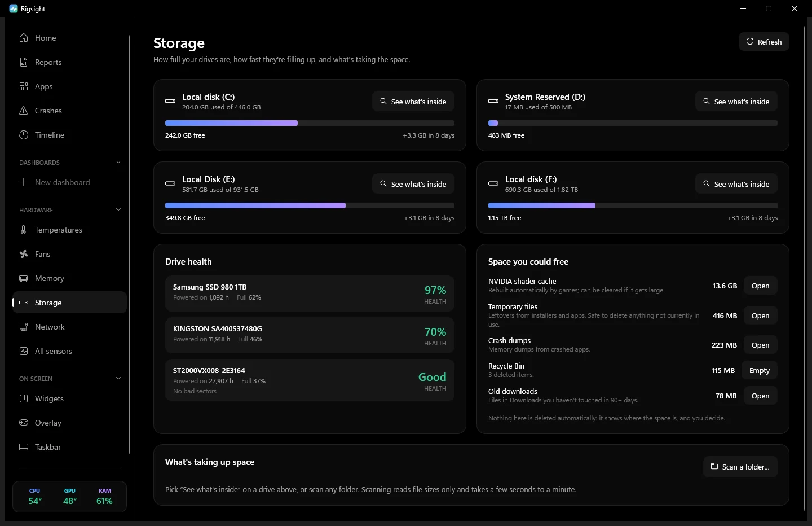Open the NVIDIA shader cache location
The image size is (812, 526).
[760, 286]
